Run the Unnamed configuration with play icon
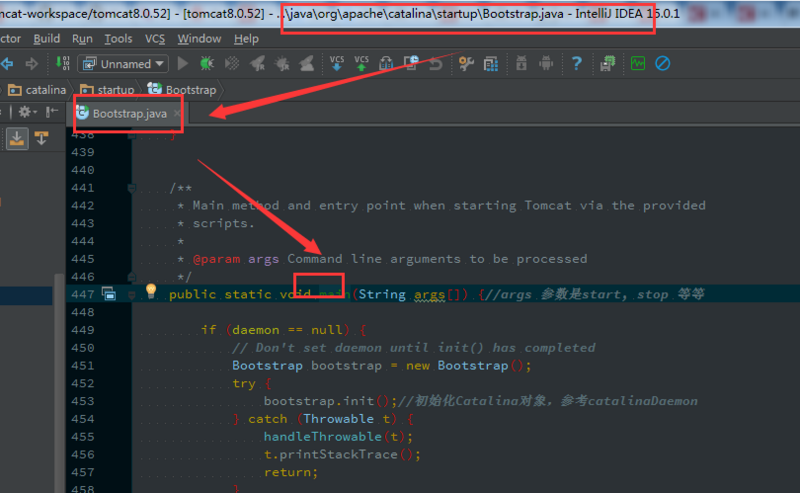 (183, 63)
